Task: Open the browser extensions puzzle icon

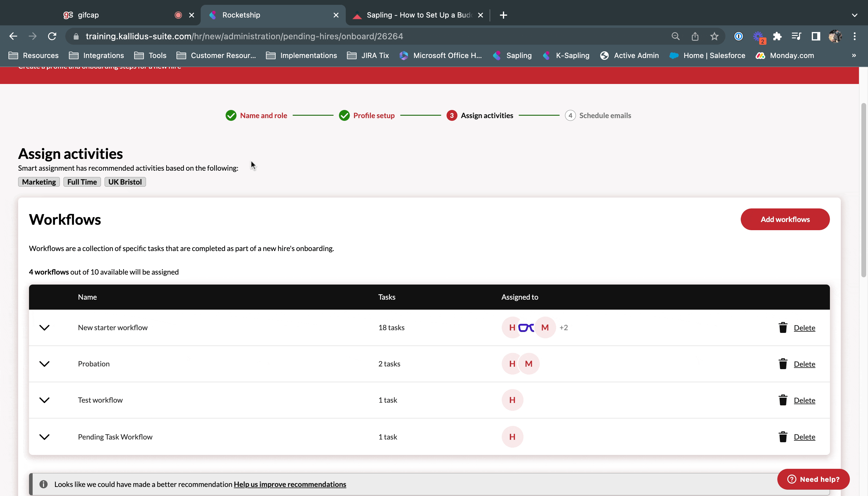Action: click(777, 36)
